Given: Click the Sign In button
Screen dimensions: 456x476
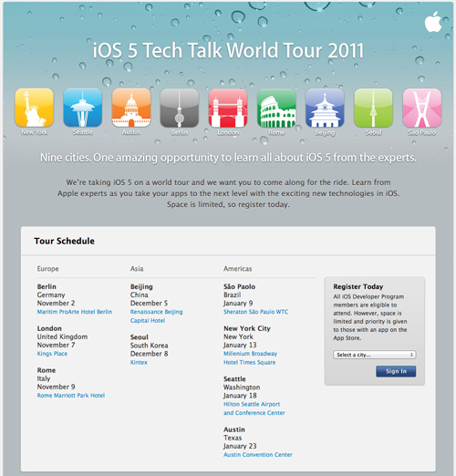Looking at the screenshot, I should tap(396, 371).
